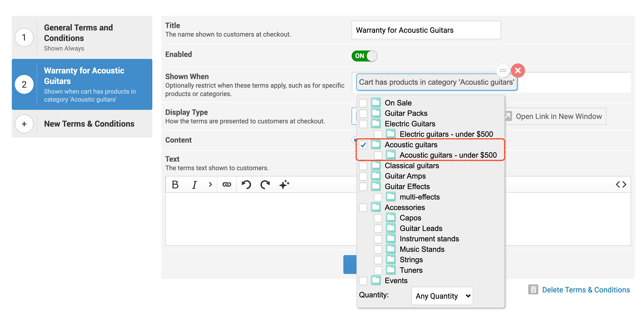Tick the Strings subcategory checkbox
This screenshot has height=321, width=644.
pyautogui.click(x=378, y=260)
